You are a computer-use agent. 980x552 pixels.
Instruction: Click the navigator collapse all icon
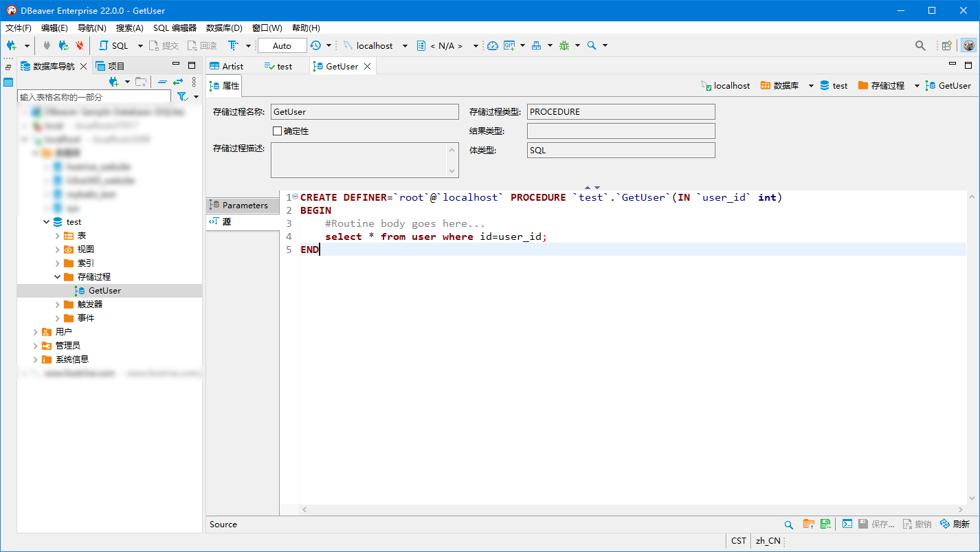[162, 82]
